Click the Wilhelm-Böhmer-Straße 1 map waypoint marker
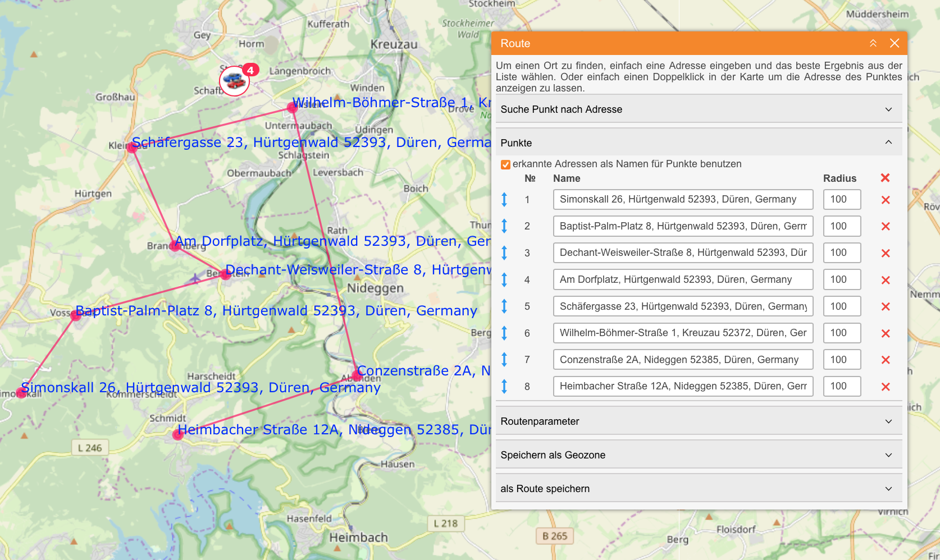This screenshot has height=560, width=940. pos(293,107)
